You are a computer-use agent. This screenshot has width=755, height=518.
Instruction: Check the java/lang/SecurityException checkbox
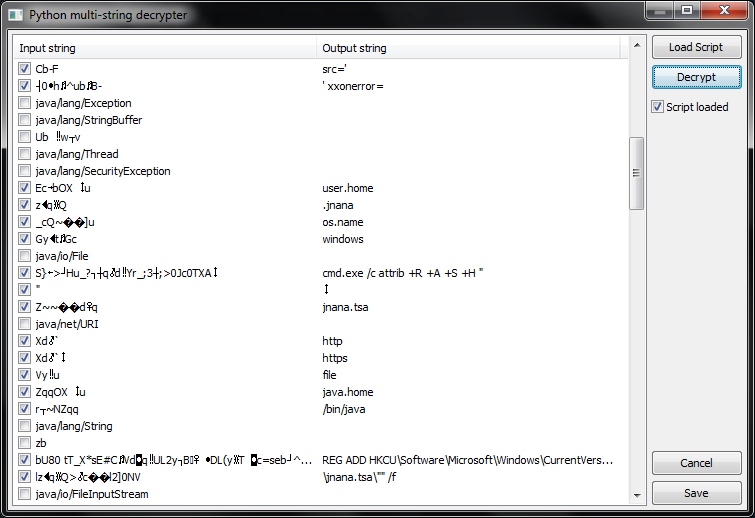coord(25,171)
